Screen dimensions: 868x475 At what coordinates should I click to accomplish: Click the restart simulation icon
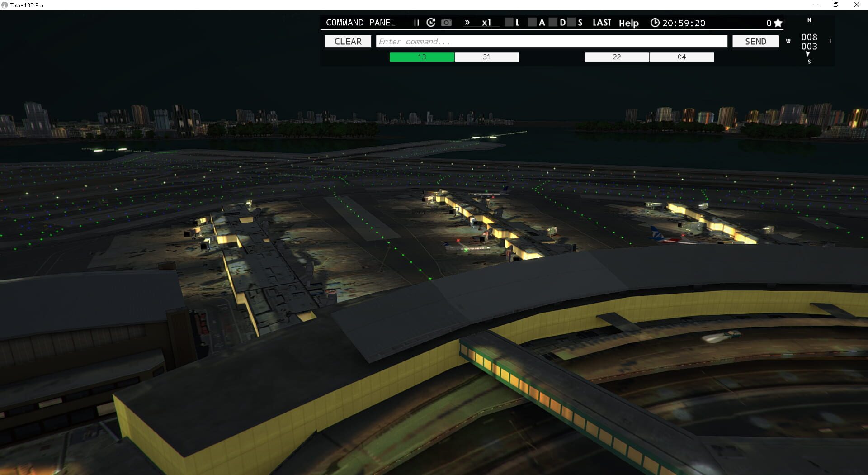click(x=430, y=22)
